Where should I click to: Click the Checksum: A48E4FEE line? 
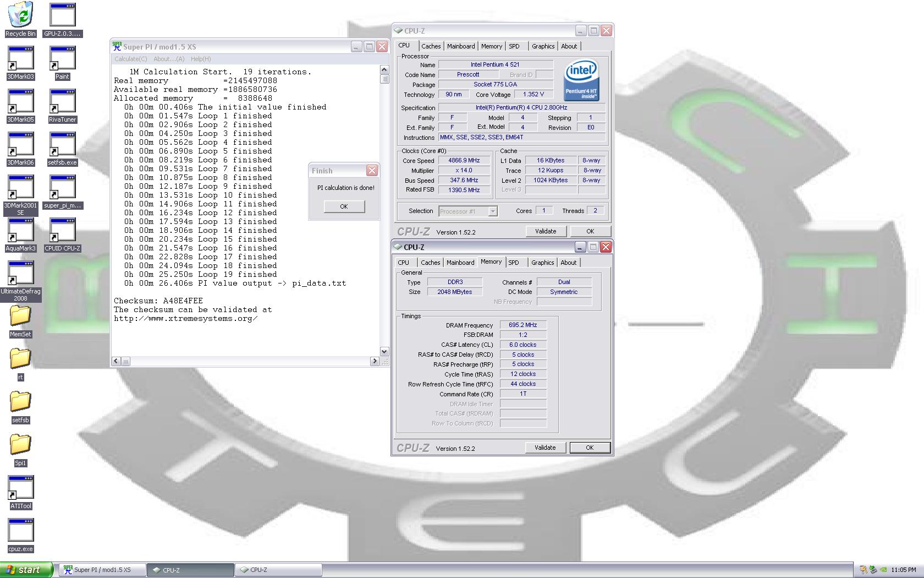(158, 301)
